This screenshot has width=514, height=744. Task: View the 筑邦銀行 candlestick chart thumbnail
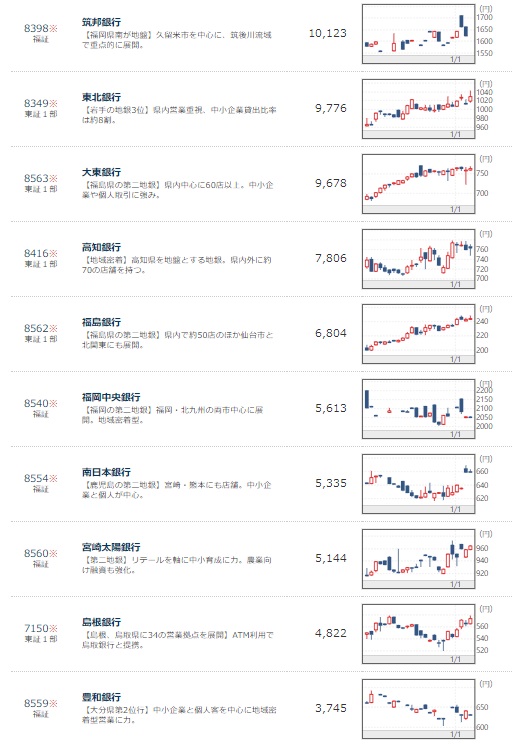[x=419, y=34]
